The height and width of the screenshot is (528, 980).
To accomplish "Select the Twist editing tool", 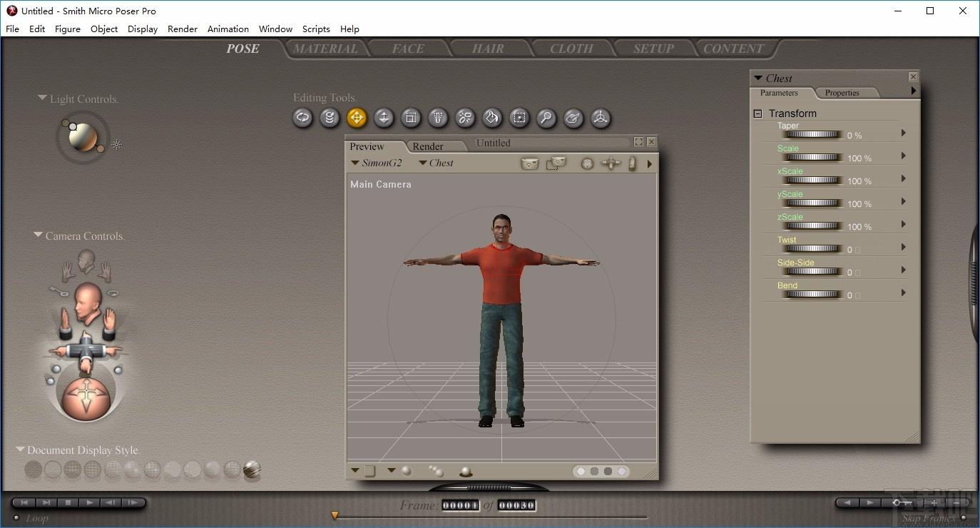I will coord(330,118).
